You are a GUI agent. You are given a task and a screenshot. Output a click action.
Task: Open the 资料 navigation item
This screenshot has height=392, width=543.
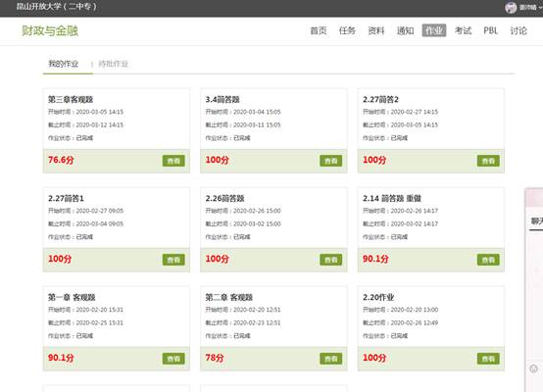click(x=376, y=30)
